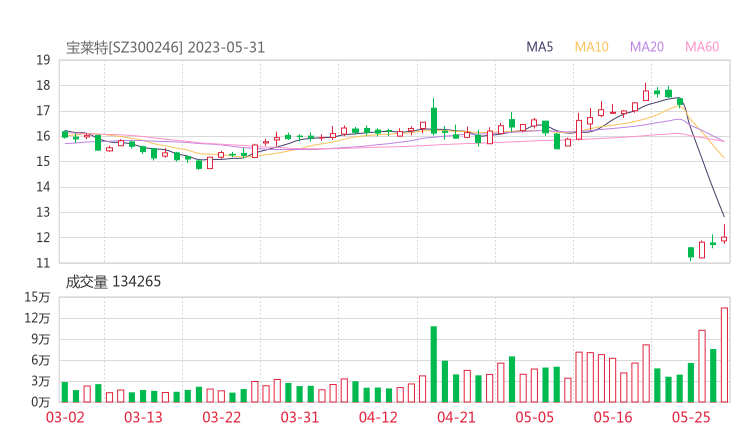
Task: Click the 14 price axis label
Action: [x=43, y=187]
